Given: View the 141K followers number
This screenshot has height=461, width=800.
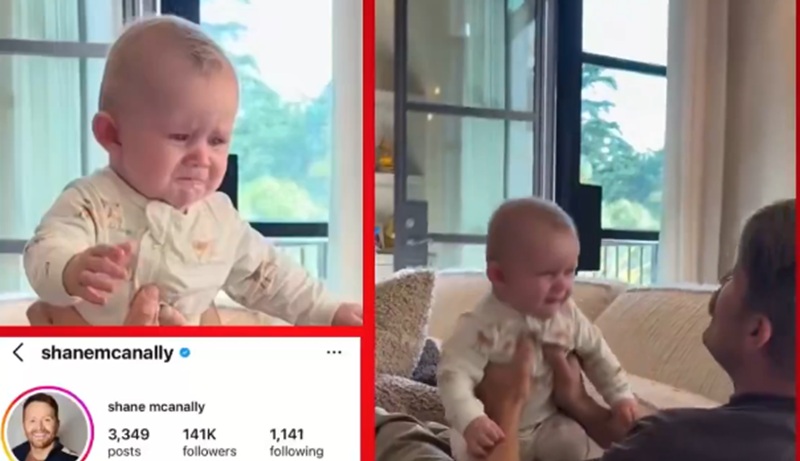Looking at the screenshot, I should pyautogui.click(x=199, y=434).
